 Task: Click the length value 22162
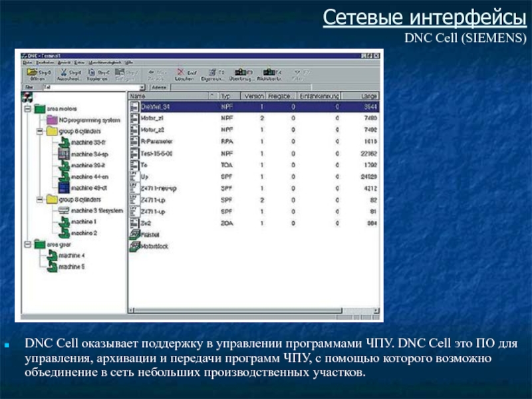[368, 154]
